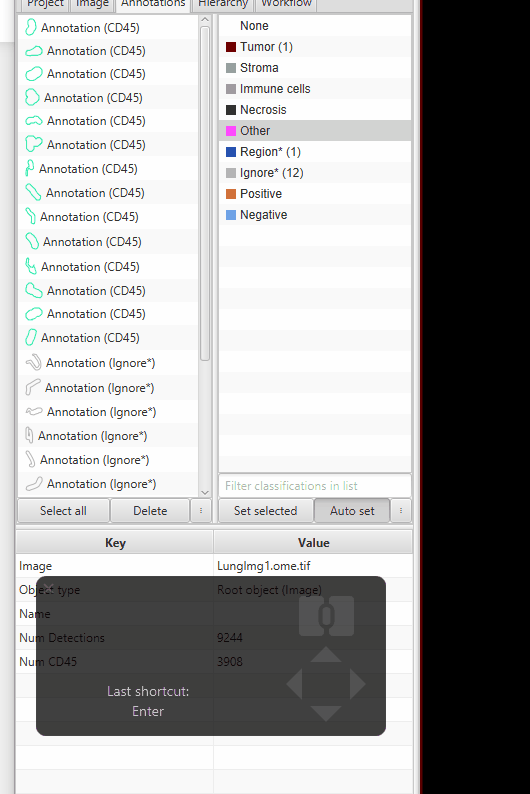This screenshot has height=794, width=530.
Task: Select the last visible Annotation (Ignore*) row
Action: point(108,484)
